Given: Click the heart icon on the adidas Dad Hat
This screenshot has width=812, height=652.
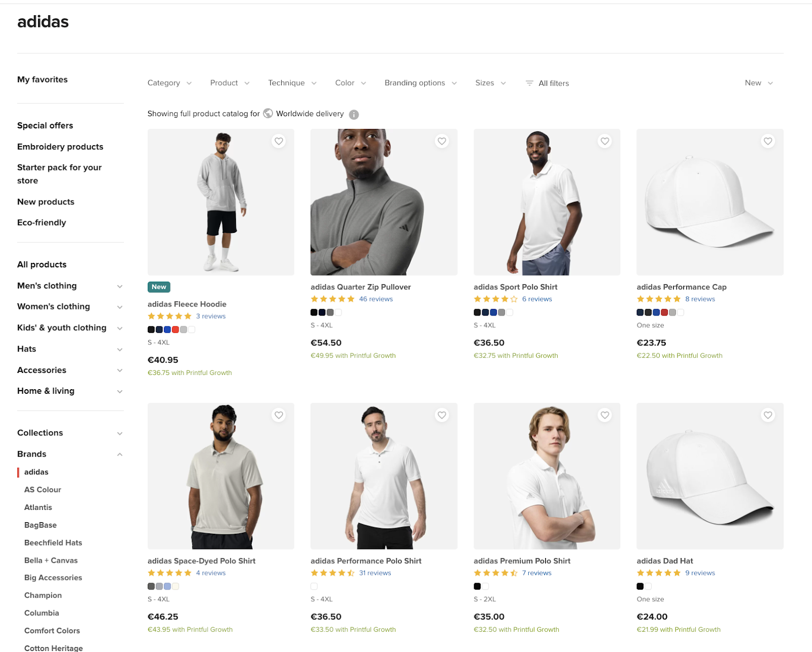Looking at the screenshot, I should point(767,415).
